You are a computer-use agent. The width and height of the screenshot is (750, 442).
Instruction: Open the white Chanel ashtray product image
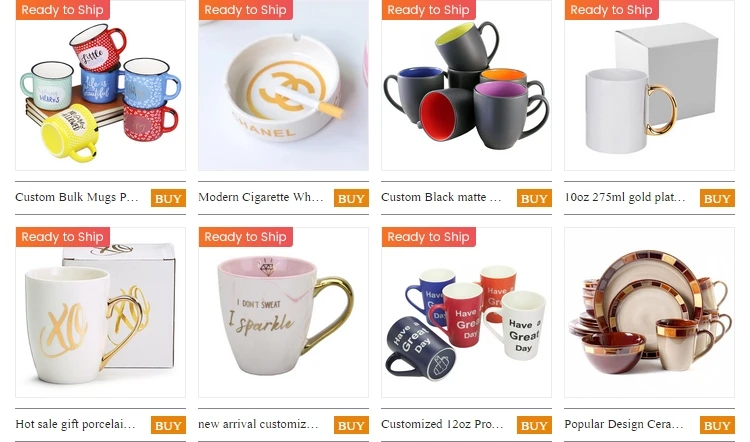point(284,85)
